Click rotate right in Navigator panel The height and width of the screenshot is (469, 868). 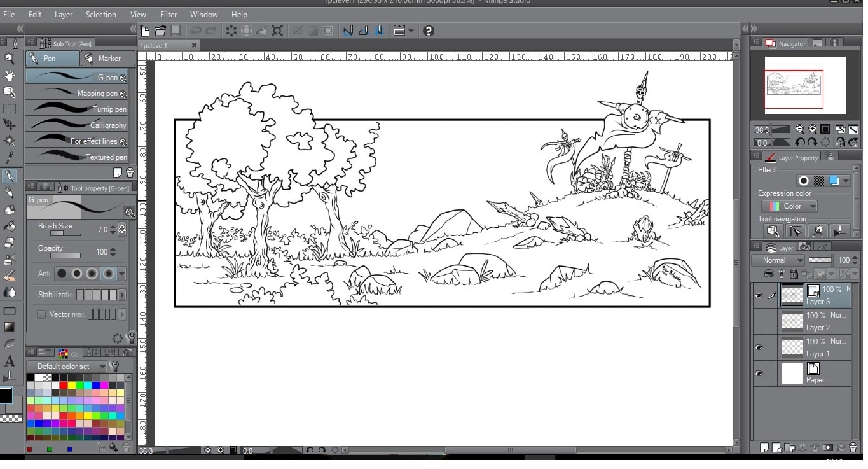813,143
